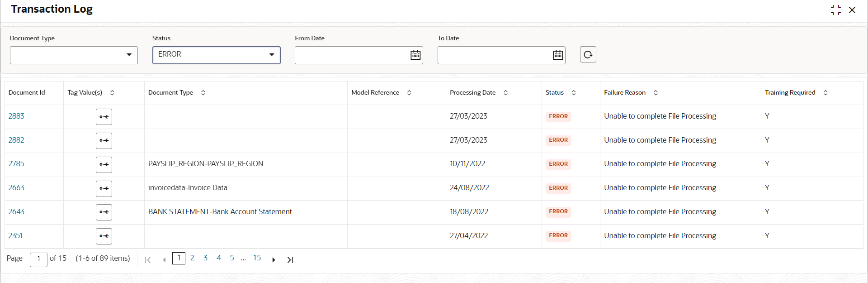
Task: Click the page number input box
Action: 38,259
